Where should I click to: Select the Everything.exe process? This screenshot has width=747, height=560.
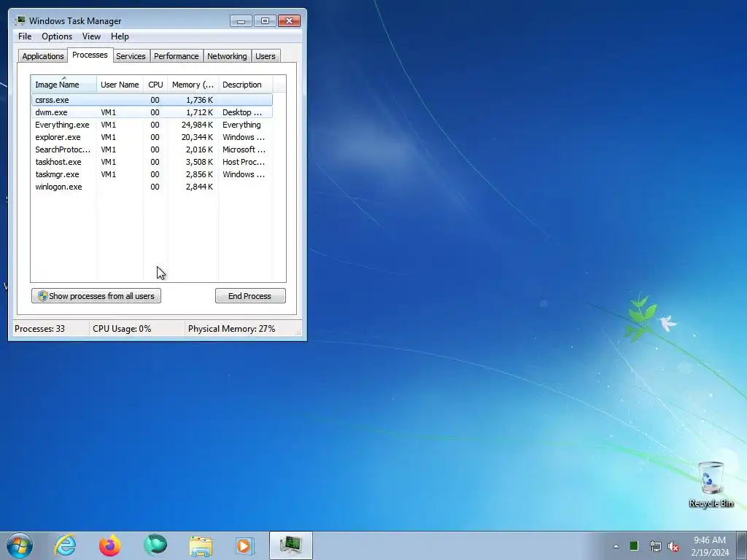tap(152, 125)
